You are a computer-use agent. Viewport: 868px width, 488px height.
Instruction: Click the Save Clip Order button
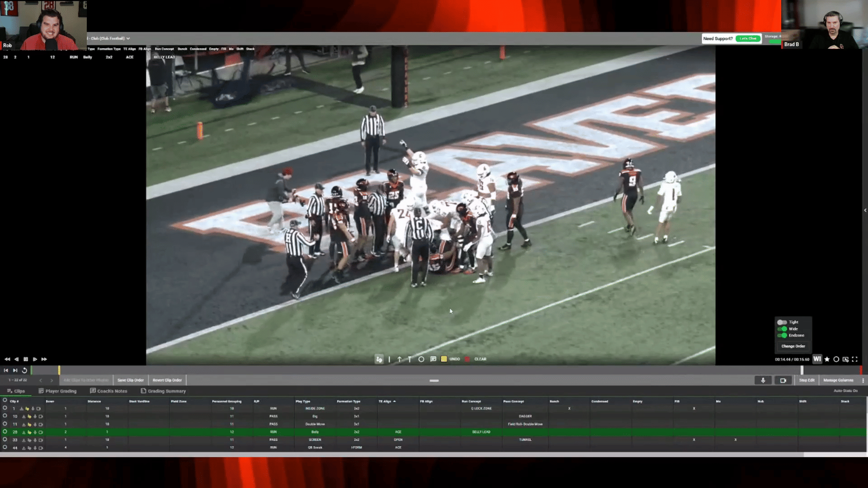[130, 380]
